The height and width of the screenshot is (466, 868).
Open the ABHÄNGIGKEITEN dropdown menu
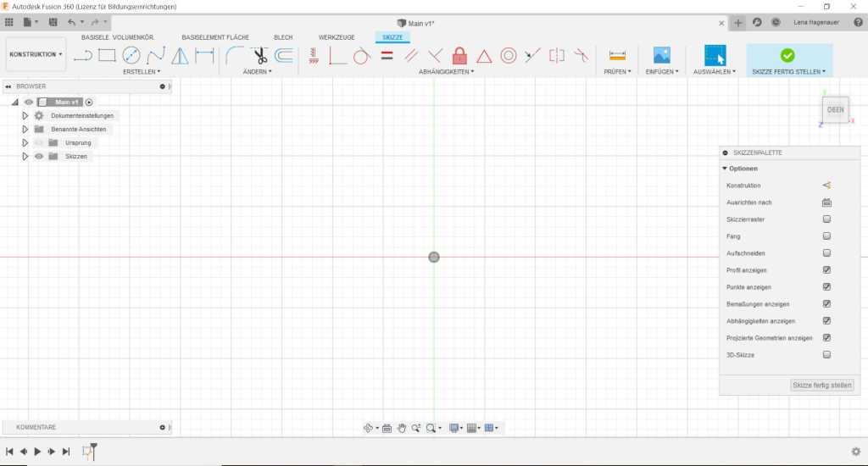(x=446, y=72)
